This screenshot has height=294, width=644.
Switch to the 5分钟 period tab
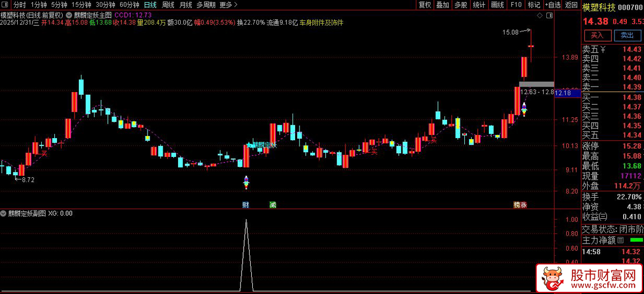[x=60, y=5]
